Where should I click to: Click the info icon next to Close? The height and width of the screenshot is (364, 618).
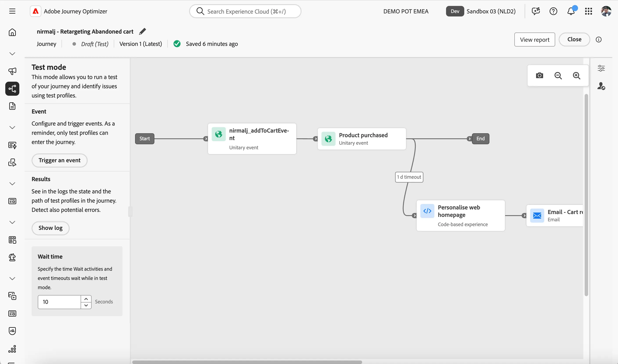coord(599,40)
